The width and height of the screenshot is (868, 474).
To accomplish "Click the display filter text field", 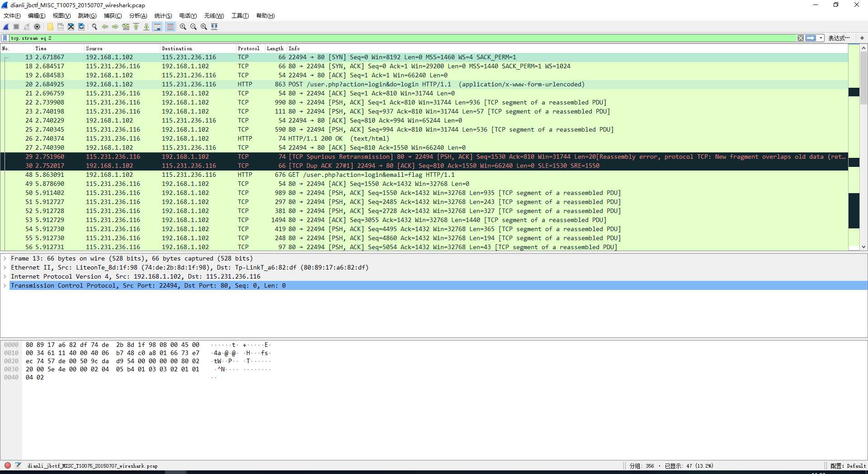I will coord(402,38).
